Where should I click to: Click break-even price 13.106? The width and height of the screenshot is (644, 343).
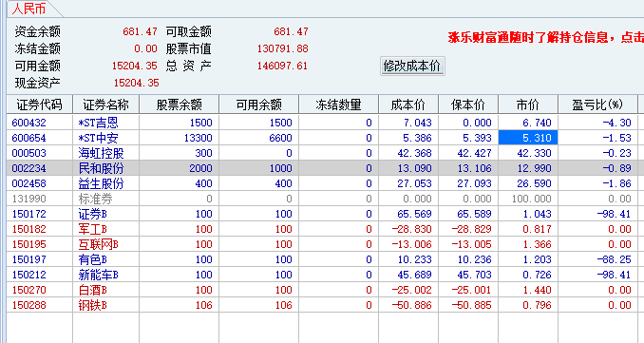[x=474, y=168]
